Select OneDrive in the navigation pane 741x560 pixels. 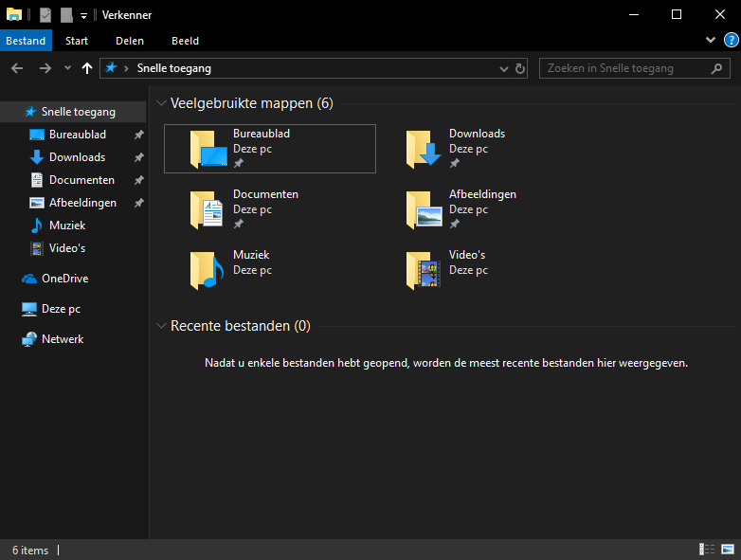pos(64,279)
